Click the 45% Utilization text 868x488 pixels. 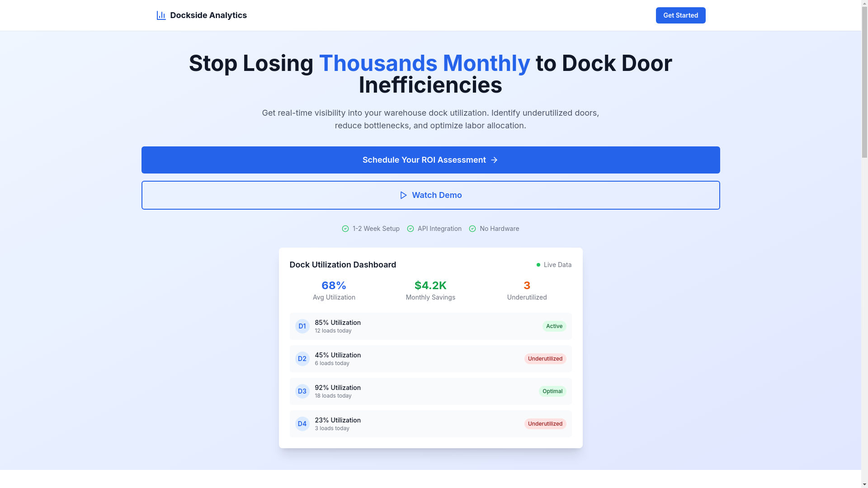[x=338, y=355]
